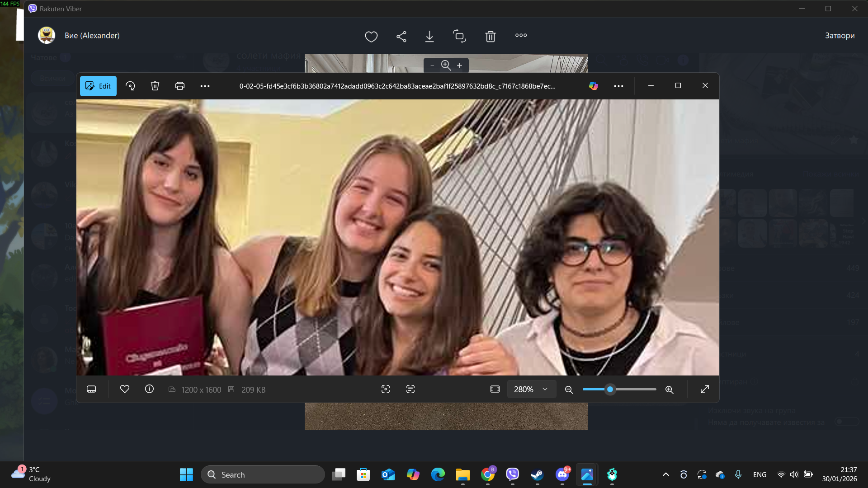Toggle fullscreen mode in Photos viewer
Image resolution: width=868 pixels, height=488 pixels.
click(x=704, y=389)
